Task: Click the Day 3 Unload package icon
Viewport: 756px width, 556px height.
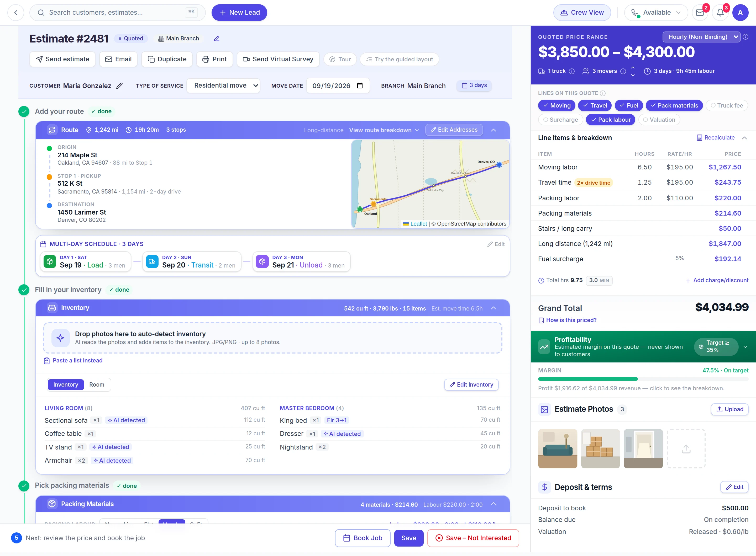Action: tap(262, 261)
